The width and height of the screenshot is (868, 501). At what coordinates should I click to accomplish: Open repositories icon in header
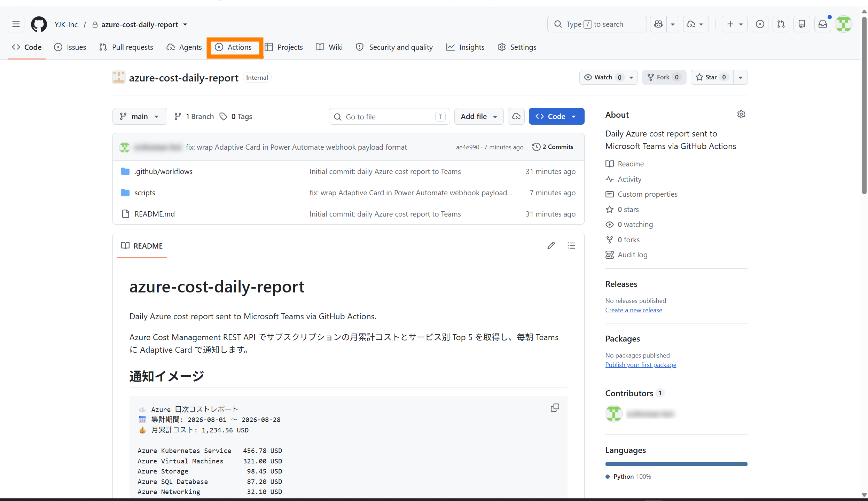pos(802,24)
